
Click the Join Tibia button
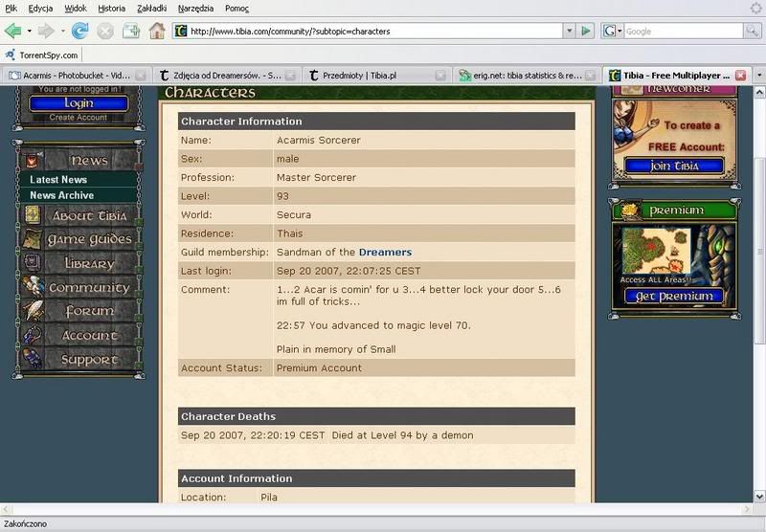pyautogui.click(x=674, y=166)
